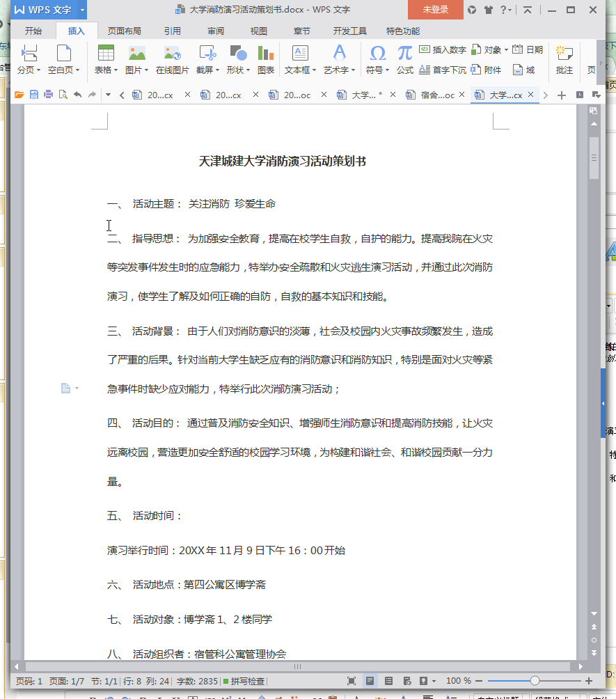Redo the last undone action
The height and width of the screenshot is (699, 616).
pos(93,95)
